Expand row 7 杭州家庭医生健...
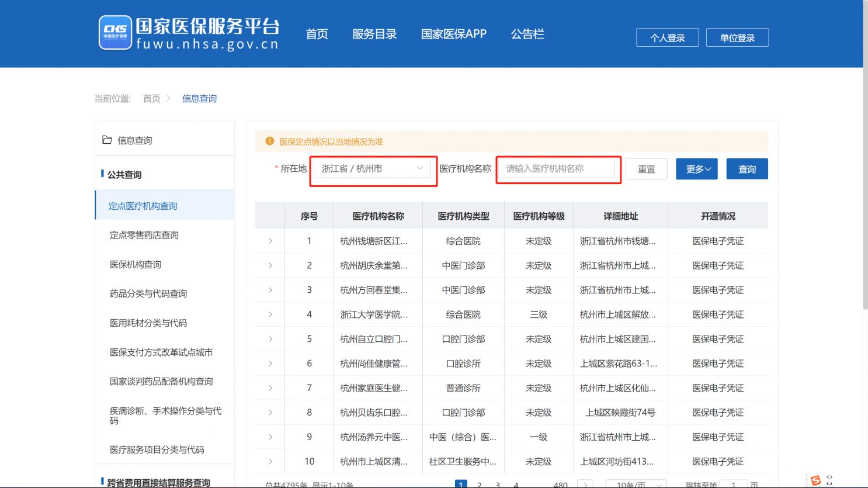 (270, 388)
